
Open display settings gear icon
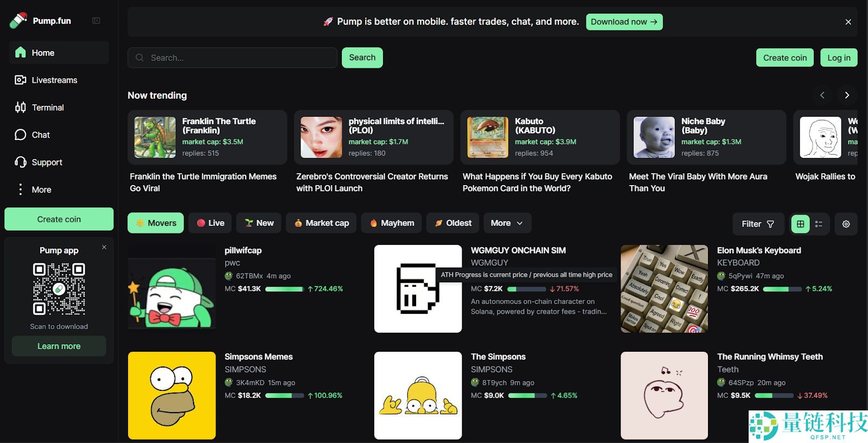coord(846,224)
